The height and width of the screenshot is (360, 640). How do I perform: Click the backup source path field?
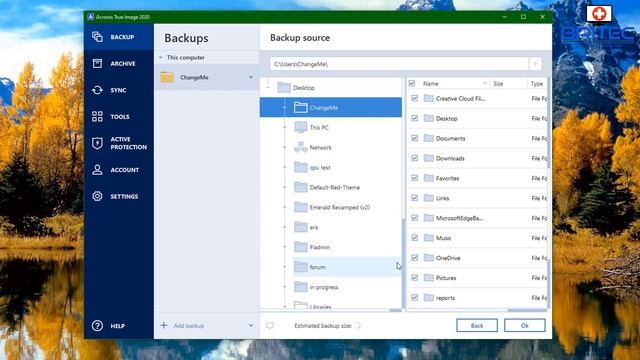(399, 64)
